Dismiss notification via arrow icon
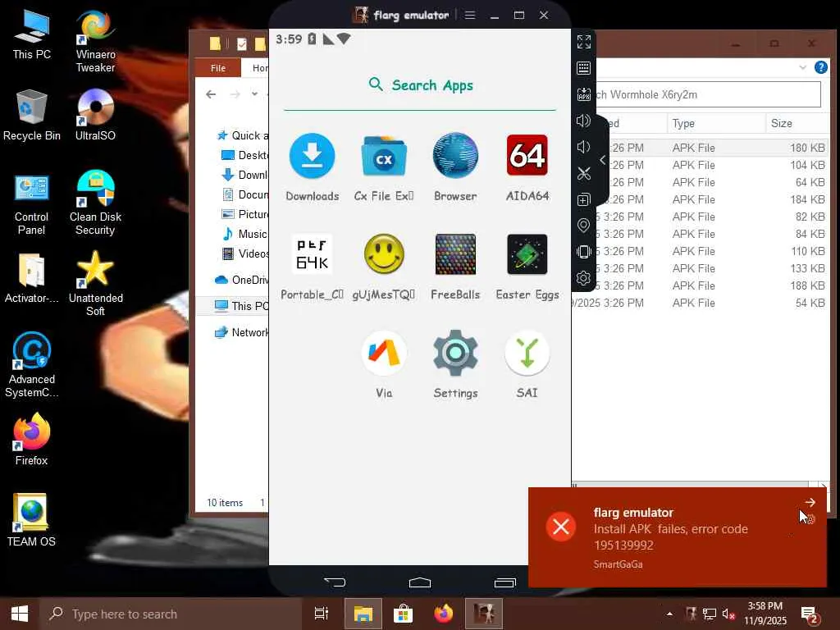 810,502
